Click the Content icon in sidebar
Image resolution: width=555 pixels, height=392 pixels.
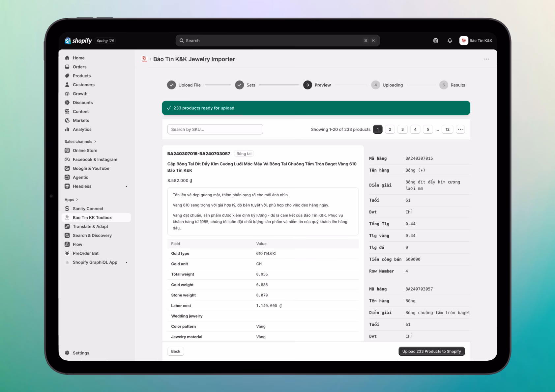67,111
